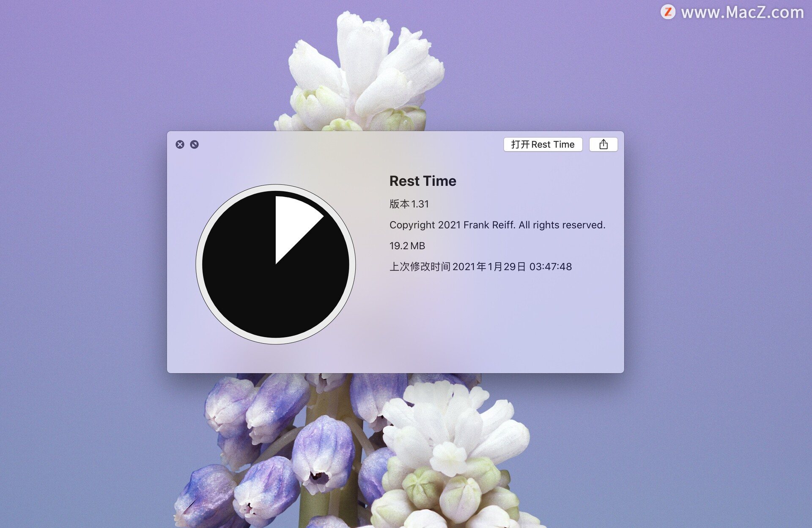Click the Rest Time app icon
This screenshot has width=812, height=528.
pos(276,264)
